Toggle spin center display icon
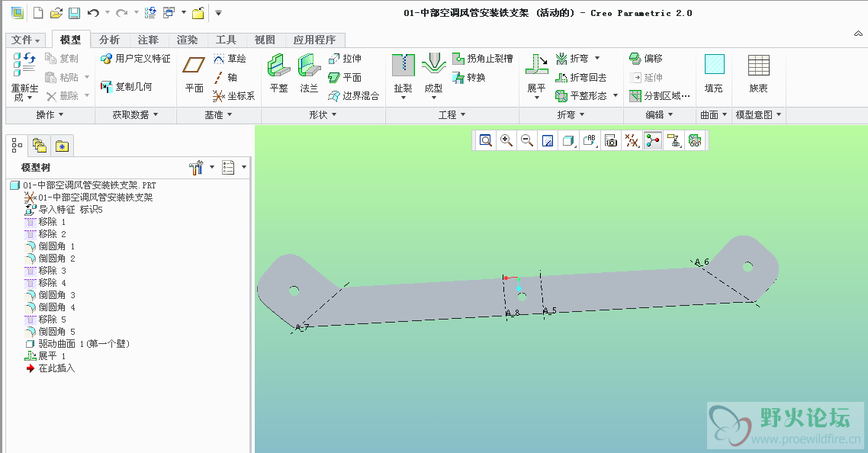868x453 pixels. (x=653, y=140)
